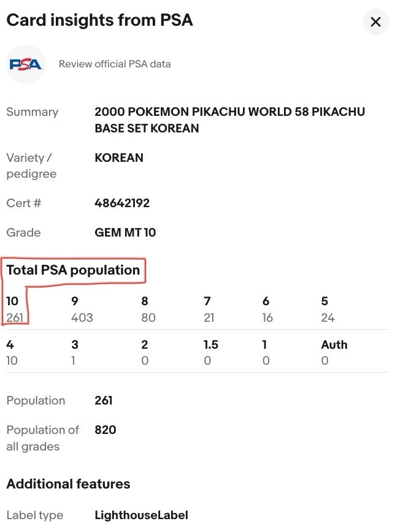Click the grade 4 population count 10
395x532 pixels.
pyautogui.click(x=12, y=360)
